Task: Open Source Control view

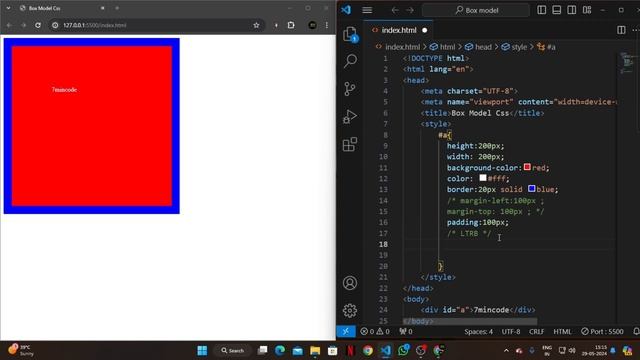Action: point(350,89)
